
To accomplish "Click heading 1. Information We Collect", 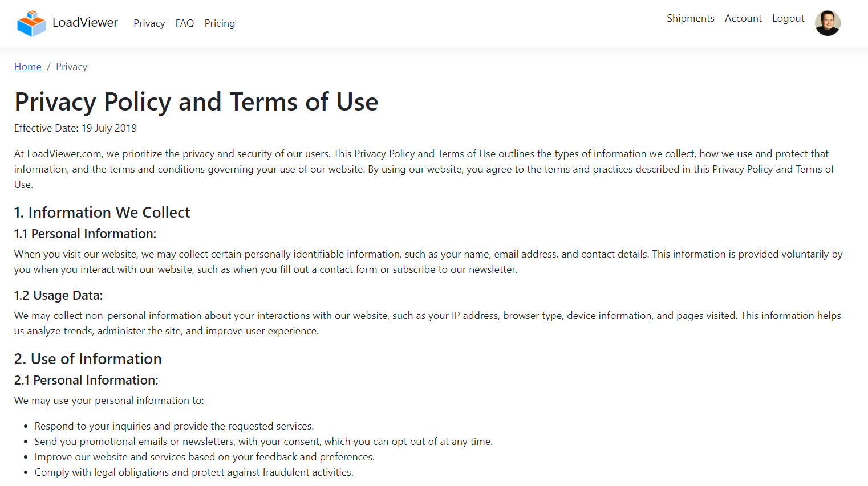I will (102, 212).
